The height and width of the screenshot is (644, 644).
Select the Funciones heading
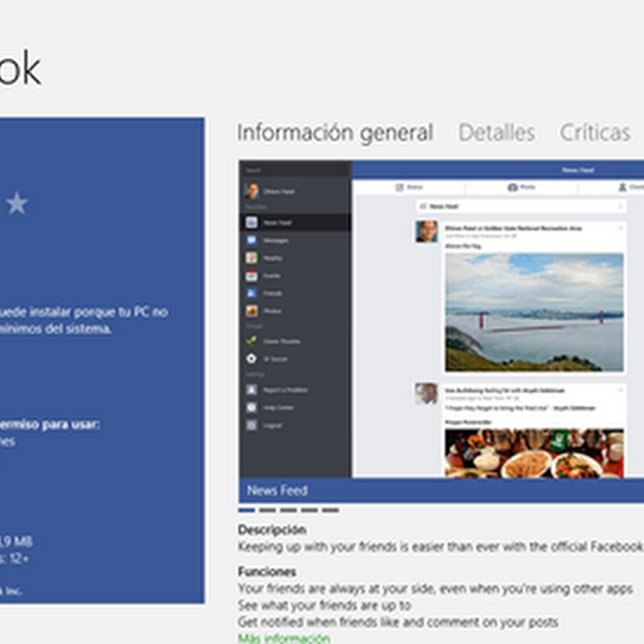coord(267,572)
